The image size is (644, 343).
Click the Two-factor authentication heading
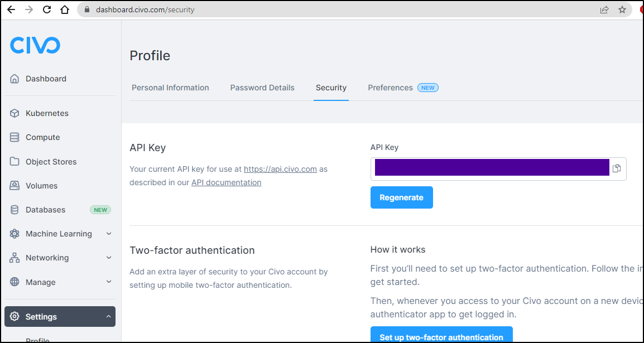point(192,250)
